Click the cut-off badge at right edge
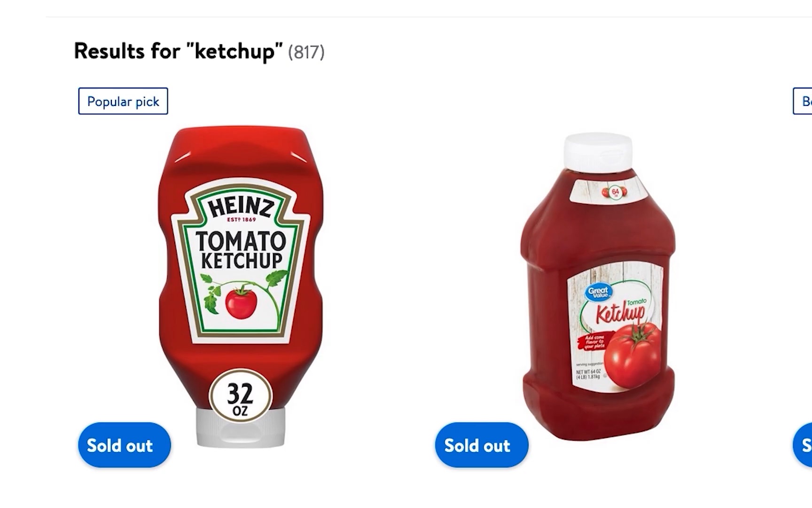812x508 pixels. [x=804, y=101]
